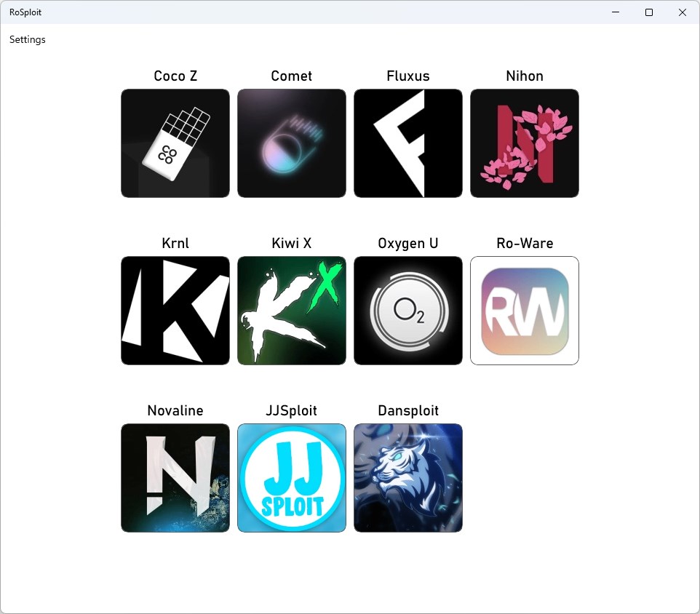Image resolution: width=700 pixels, height=614 pixels.
Task: Click the Novaline title label
Action: coord(175,410)
